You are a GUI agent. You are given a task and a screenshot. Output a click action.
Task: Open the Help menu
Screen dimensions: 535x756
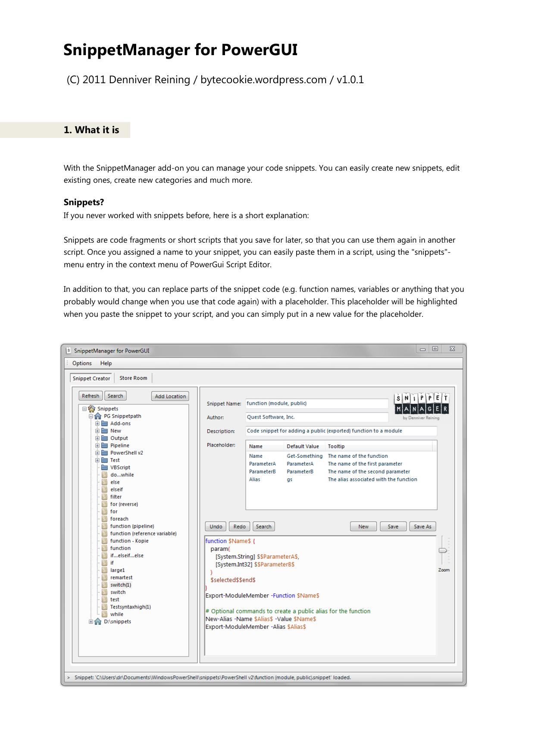coord(106,363)
